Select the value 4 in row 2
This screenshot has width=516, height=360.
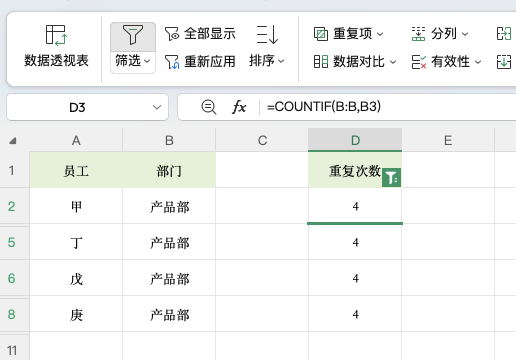[x=355, y=206]
